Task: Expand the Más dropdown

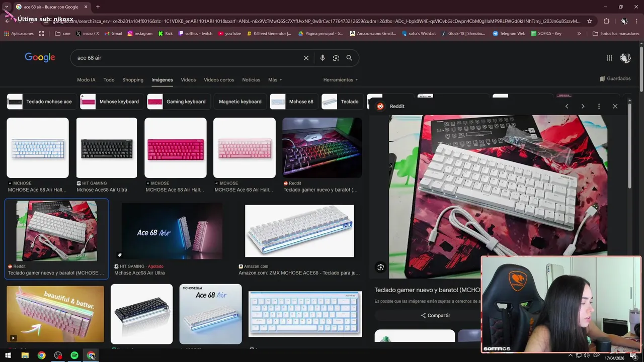Action: coord(275,80)
